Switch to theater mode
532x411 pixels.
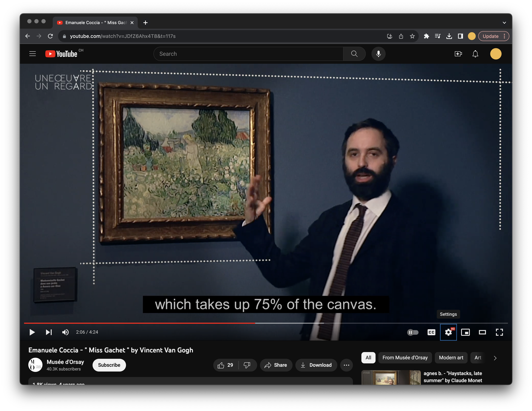point(482,332)
